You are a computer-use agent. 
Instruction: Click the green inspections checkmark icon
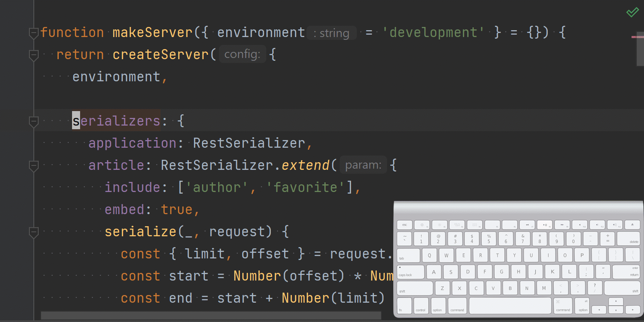click(x=632, y=12)
